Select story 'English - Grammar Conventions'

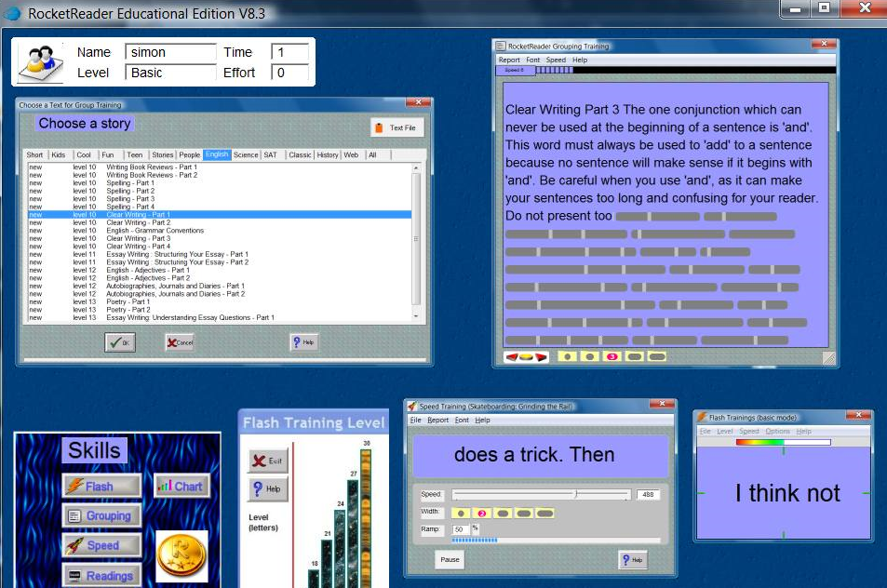pyautogui.click(x=220, y=231)
